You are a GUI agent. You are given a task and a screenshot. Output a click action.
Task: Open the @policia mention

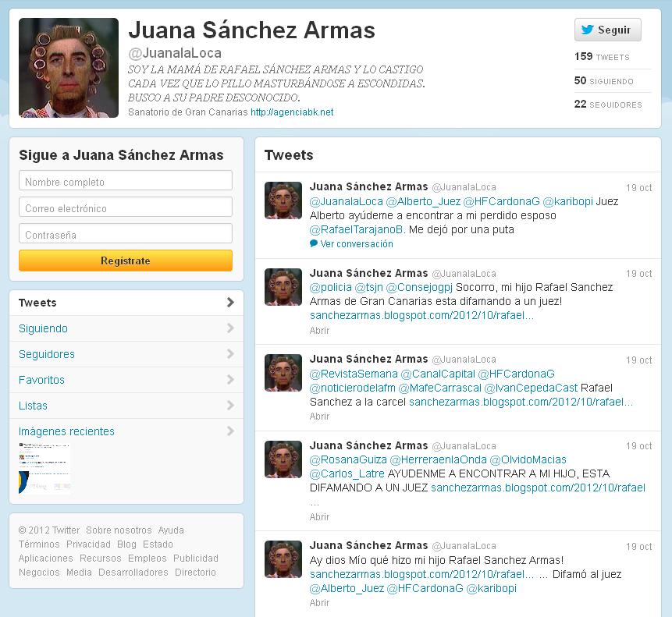[330, 287]
